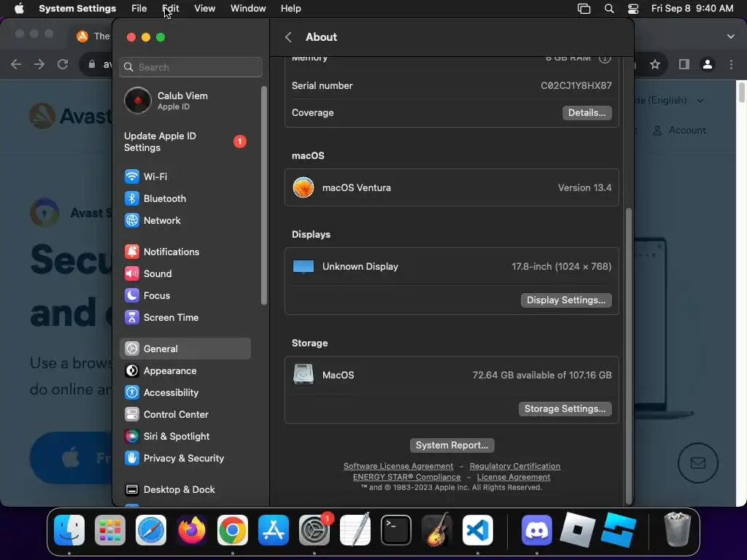Open the Apple menu
Viewport: 747px width, 560px height.
[x=19, y=9]
